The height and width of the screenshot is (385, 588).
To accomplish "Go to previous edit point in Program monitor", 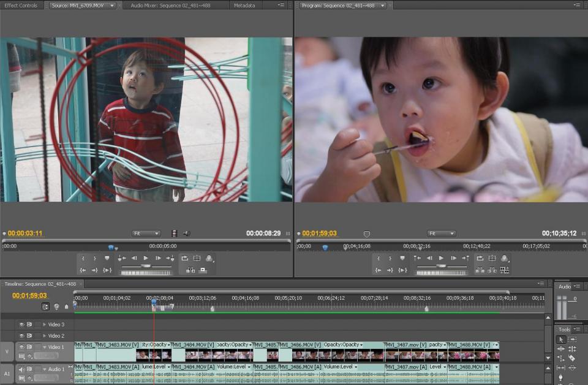I will (x=417, y=258).
